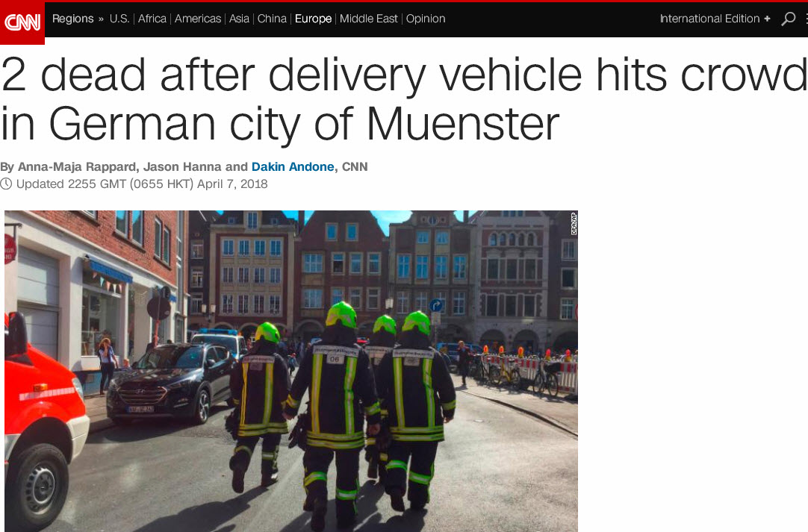Expand the International Edition selector
The width and height of the screenshot is (808, 532).
point(715,19)
